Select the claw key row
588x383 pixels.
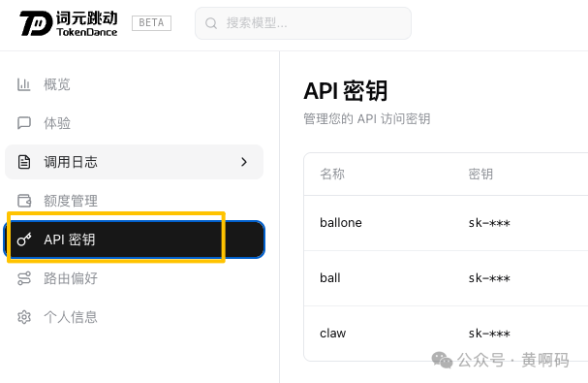point(446,334)
